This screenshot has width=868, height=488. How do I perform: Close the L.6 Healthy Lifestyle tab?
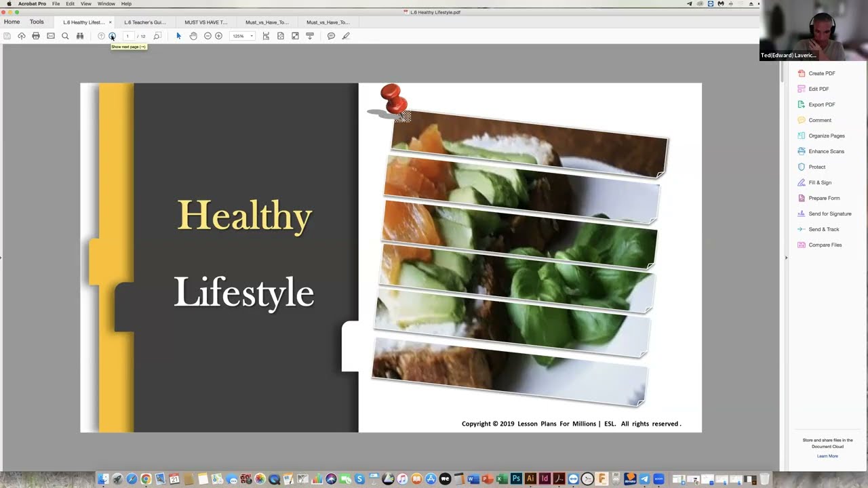[111, 22]
